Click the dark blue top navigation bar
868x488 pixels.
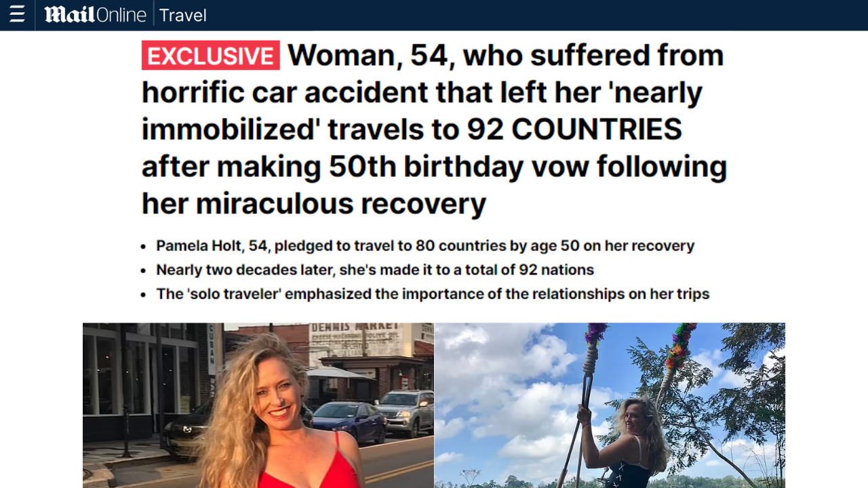coord(434,15)
